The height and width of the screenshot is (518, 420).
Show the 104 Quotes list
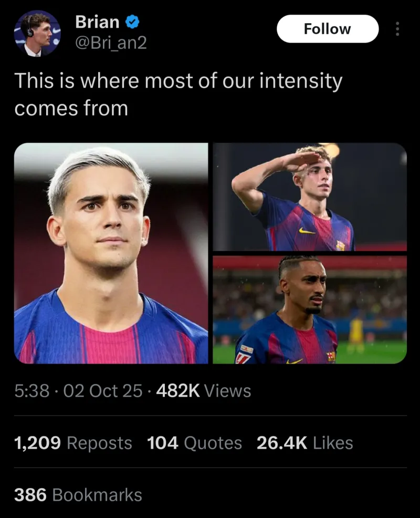194,443
